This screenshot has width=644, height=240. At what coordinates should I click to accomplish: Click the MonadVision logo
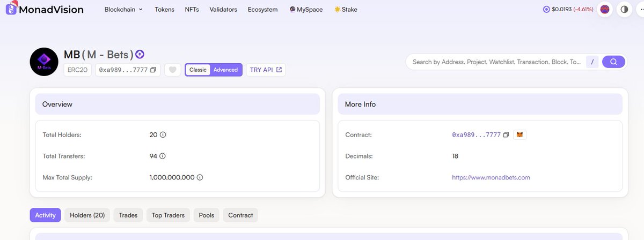(44, 9)
